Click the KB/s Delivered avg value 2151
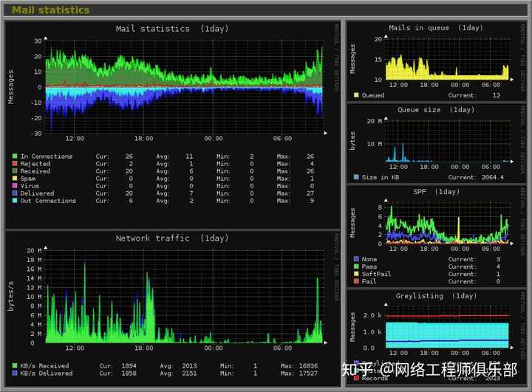The height and width of the screenshot is (392, 532). coord(189,374)
